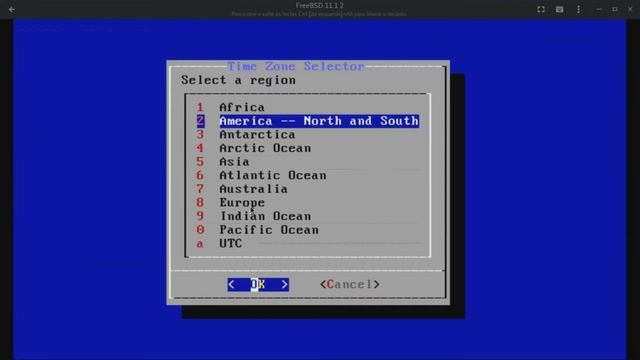Maximize the FreeBSD 11.1 2 window
Screen dimensions: 640x360
point(615,9)
